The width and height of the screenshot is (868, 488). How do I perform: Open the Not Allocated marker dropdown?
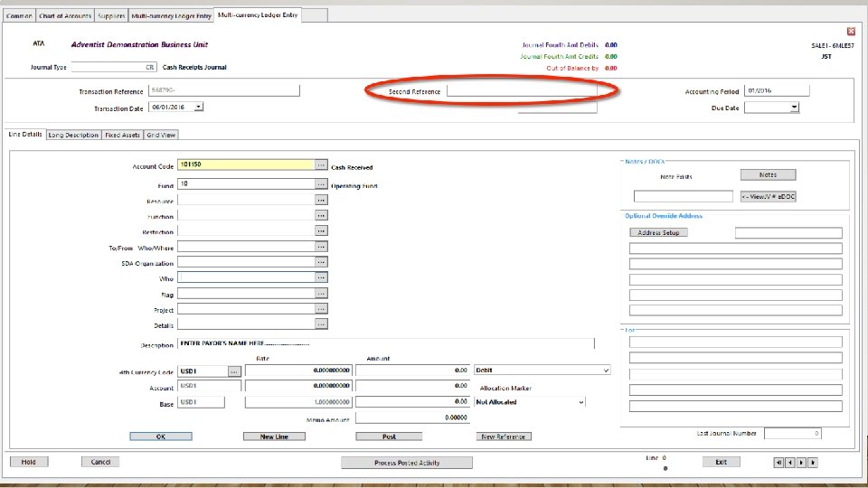click(580, 402)
